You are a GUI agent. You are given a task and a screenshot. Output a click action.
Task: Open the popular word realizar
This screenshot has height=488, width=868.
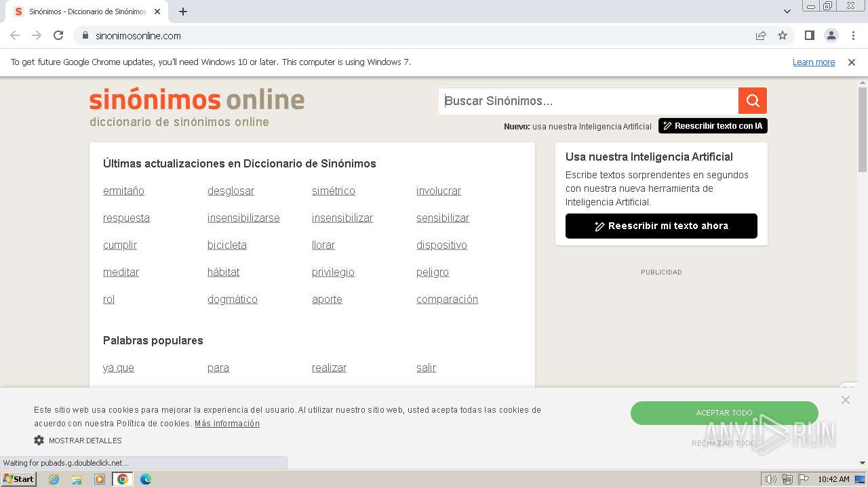tap(329, 368)
